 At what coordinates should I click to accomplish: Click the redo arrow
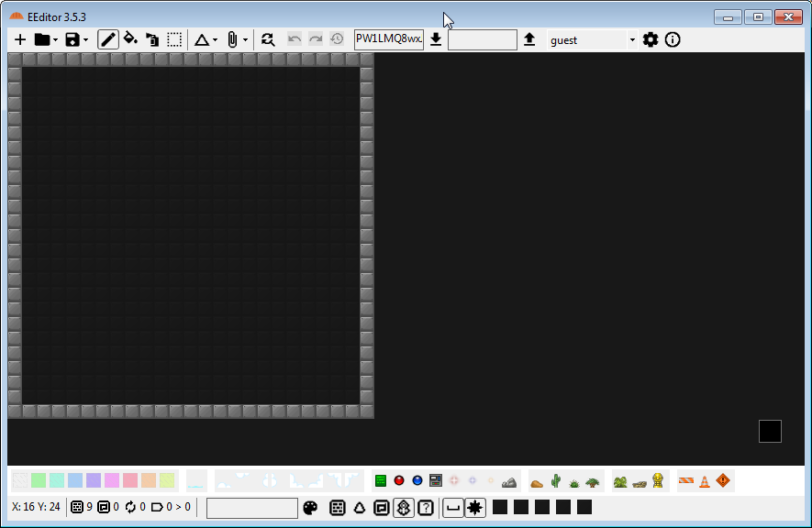pos(316,39)
